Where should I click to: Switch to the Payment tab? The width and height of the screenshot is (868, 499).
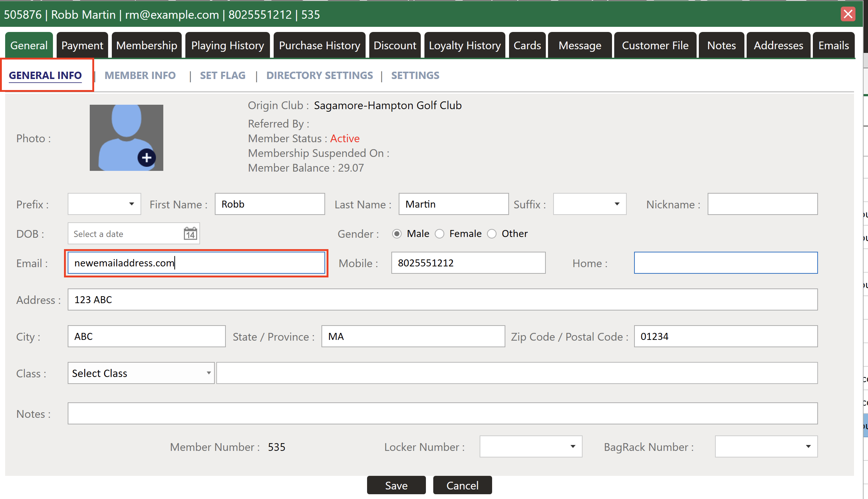coord(82,45)
